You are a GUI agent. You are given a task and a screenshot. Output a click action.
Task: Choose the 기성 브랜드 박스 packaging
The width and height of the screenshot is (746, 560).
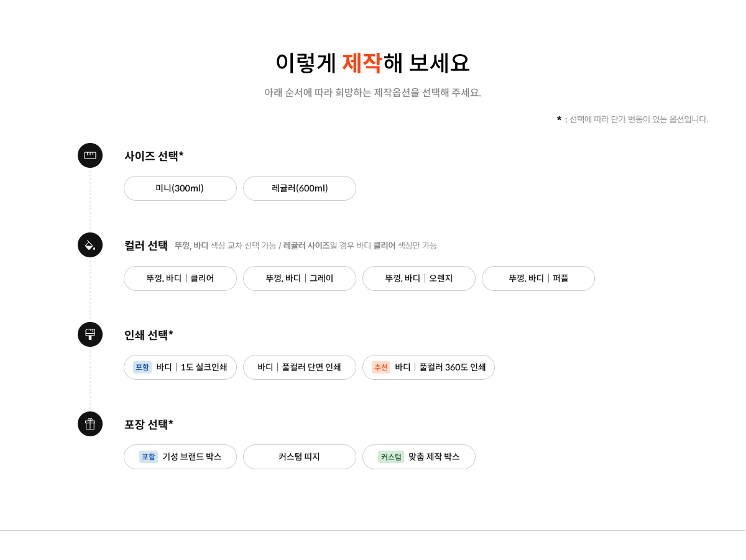180,457
